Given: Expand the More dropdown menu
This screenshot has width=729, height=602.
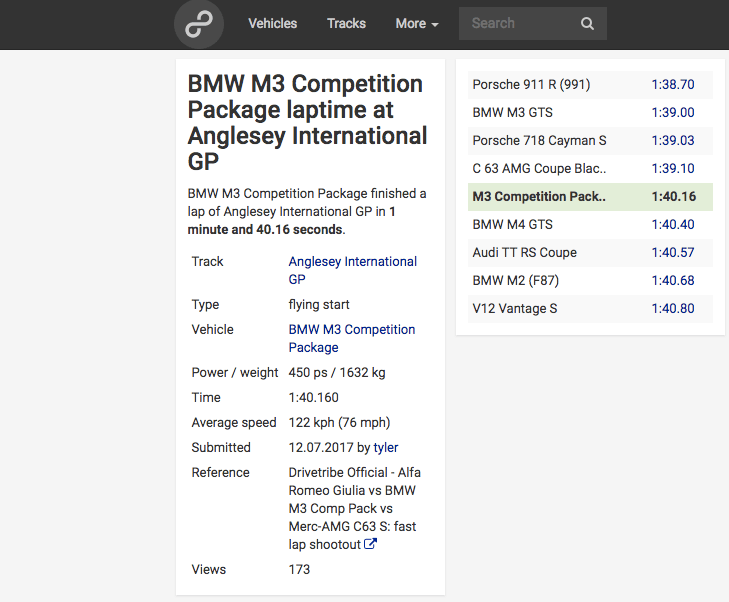Looking at the screenshot, I should pyautogui.click(x=417, y=23).
